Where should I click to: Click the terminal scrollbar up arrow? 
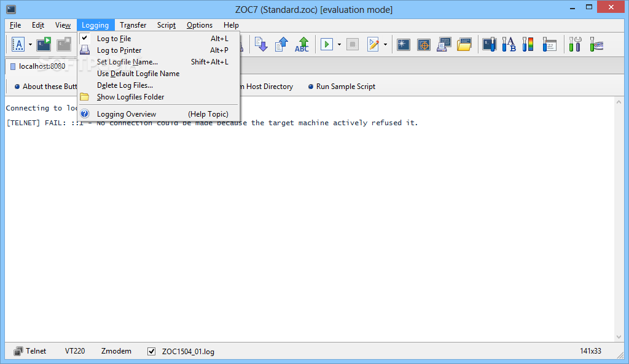[x=619, y=103]
